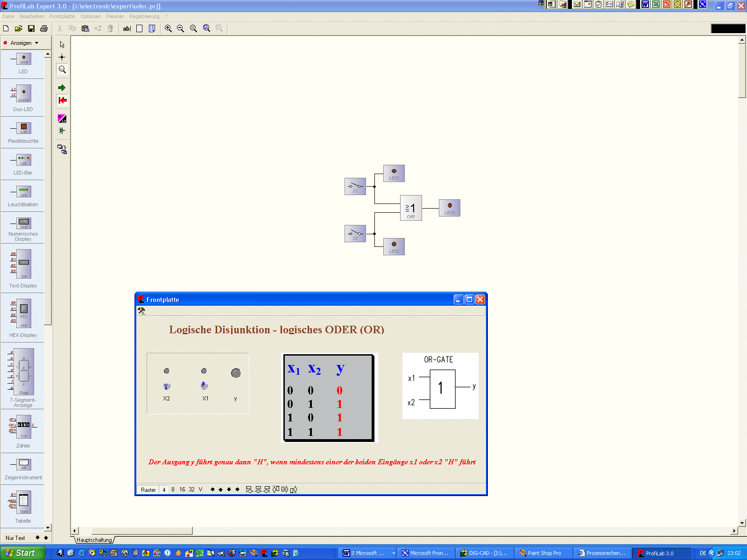Viewport: 747px width, 560px height.
Task: Expand the Nur Text view option
Action: coord(15,538)
